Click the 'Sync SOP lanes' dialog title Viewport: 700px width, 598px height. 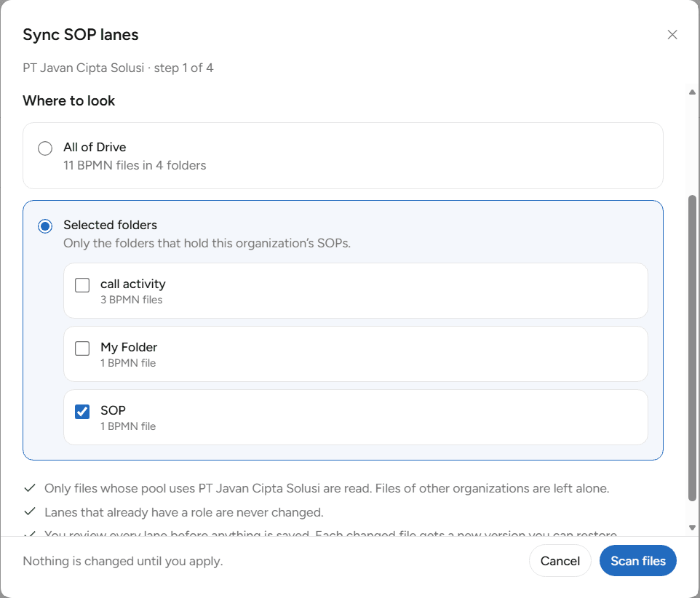(81, 35)
